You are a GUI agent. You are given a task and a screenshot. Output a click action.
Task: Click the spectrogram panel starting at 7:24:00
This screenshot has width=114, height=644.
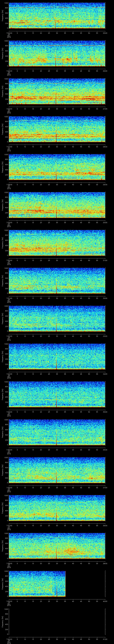57,16
